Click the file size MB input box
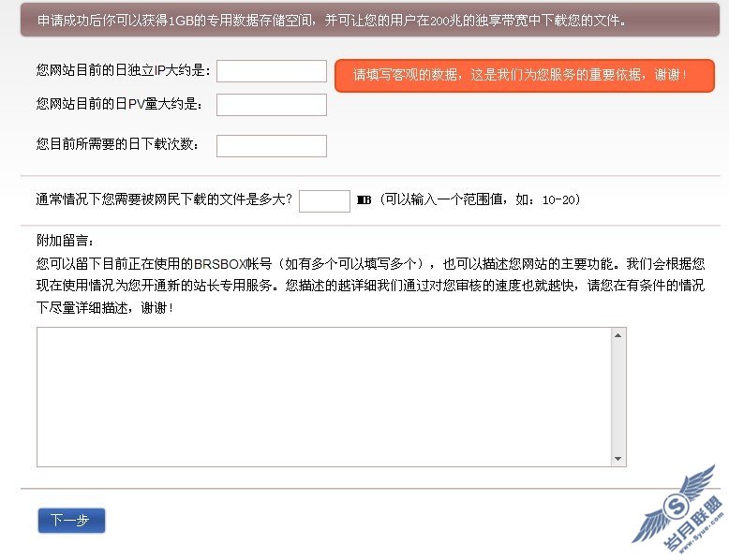 [324, 200]
